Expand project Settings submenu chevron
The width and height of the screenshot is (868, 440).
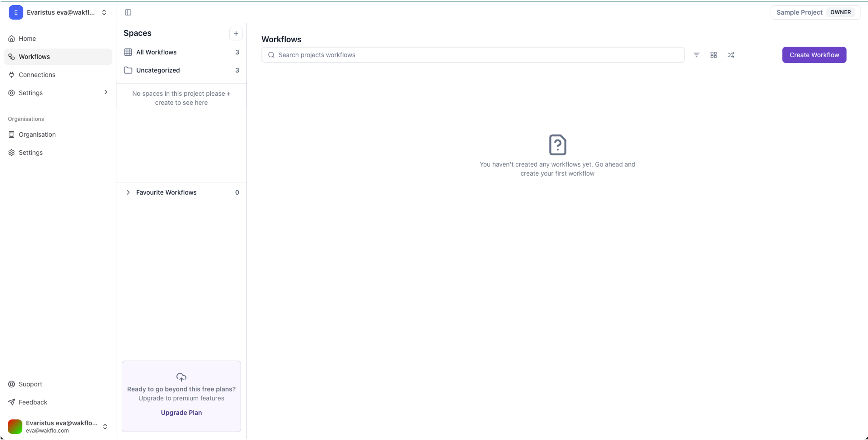pos(105,92)
